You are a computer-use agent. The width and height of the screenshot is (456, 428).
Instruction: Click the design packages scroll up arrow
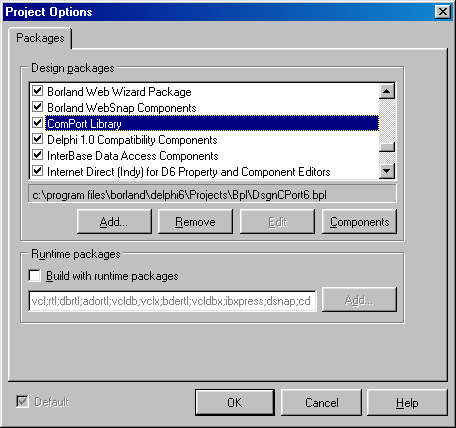click(x=387, y=91)
